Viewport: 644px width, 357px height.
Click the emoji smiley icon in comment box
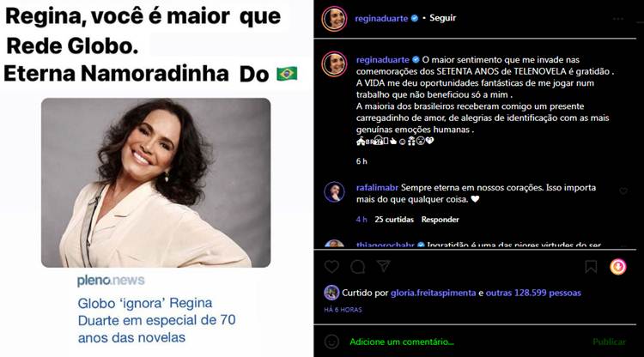point(331,342)
